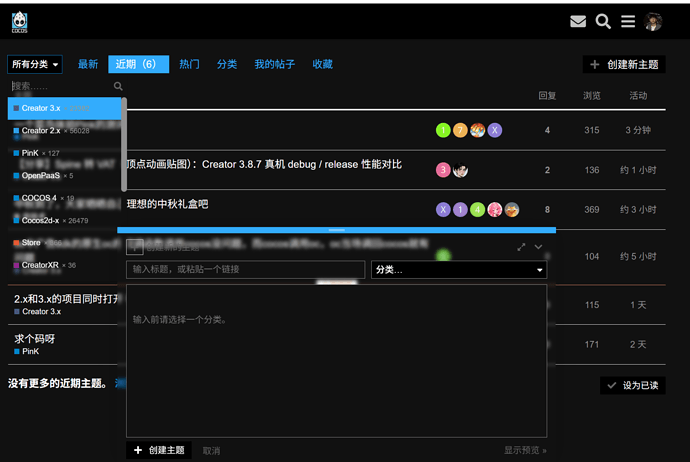Screen dimensions: 690x462
Task: Select COCOS 4 in category list
Action: point(64,198)
